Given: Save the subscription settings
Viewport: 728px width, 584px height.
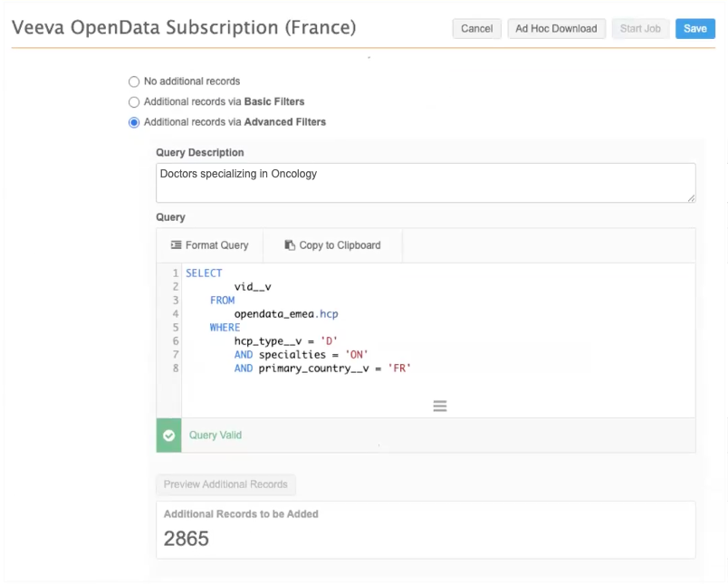Looking at the screenshot, I should pyautogui.click(x=695, y=29).
